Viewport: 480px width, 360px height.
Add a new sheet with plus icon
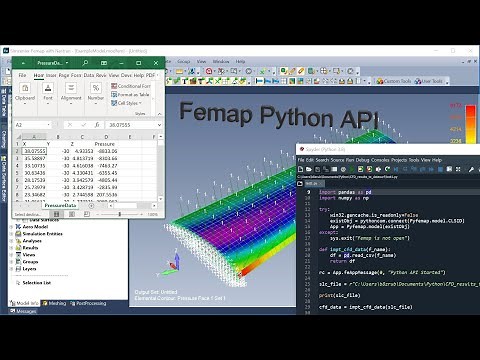tap(91, 206)
